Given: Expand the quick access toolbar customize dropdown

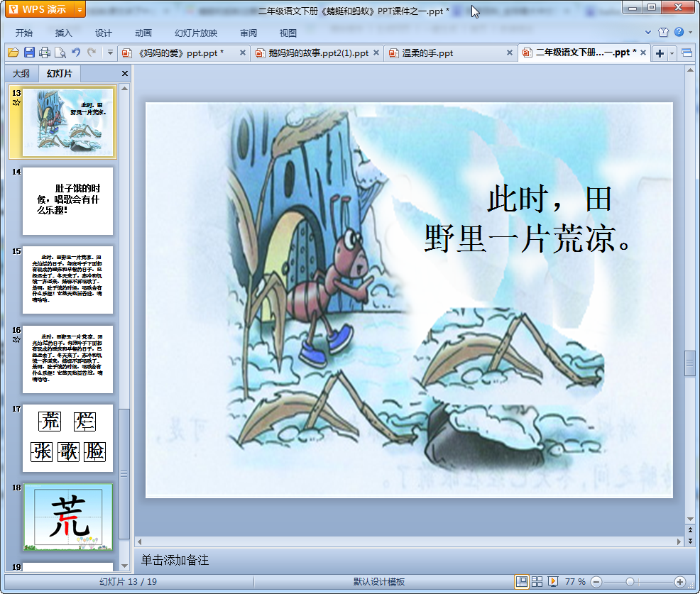Looking at the screenshot, I should (x=110, y=53).
